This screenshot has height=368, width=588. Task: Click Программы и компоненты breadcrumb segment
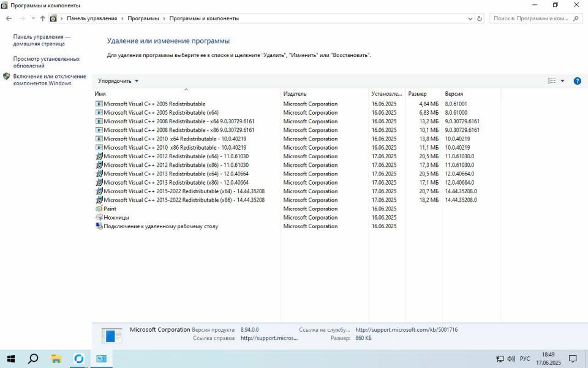(x=204, y=18)
